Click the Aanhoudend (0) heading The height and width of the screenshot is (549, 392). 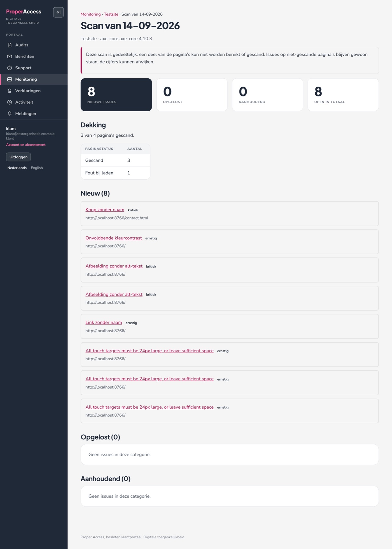tap(105, 479)
